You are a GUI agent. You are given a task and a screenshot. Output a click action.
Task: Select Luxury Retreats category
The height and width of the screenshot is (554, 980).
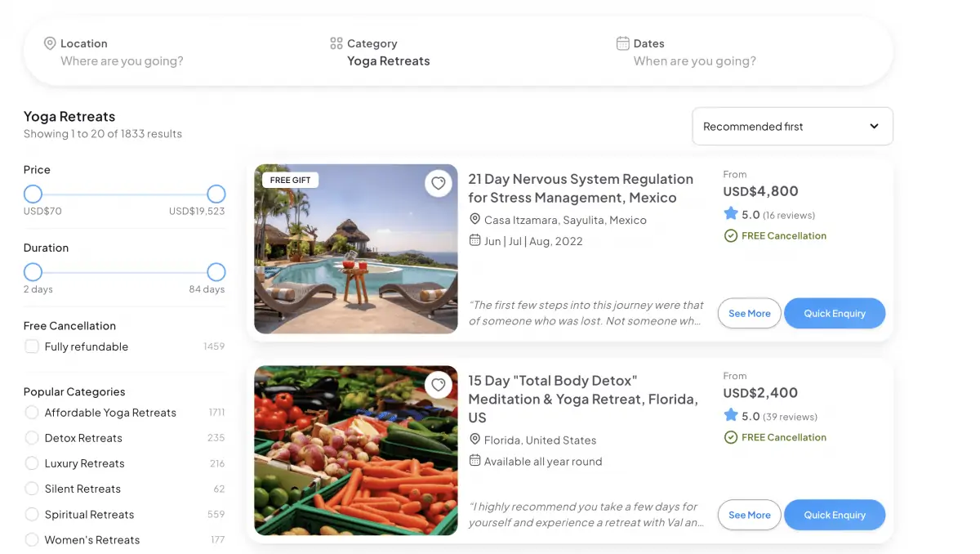tap(32, 463)
